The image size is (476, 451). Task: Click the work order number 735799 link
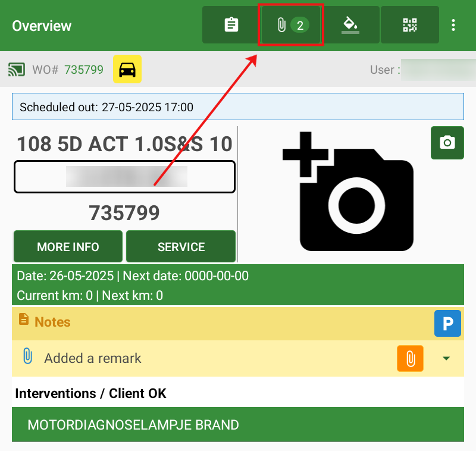(x=83, y=70)
